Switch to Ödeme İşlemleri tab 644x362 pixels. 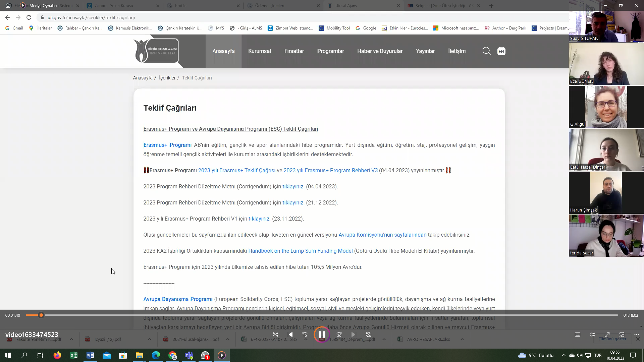click(283, 6)
